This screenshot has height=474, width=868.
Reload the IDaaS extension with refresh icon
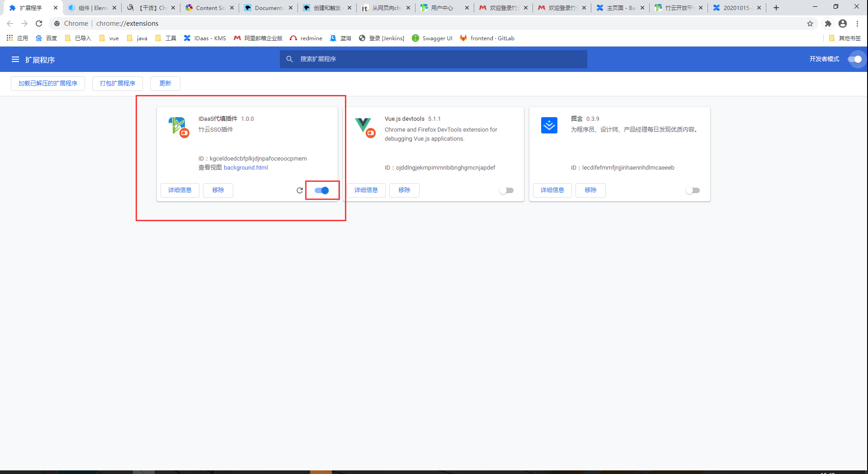[x=300, y=190]
